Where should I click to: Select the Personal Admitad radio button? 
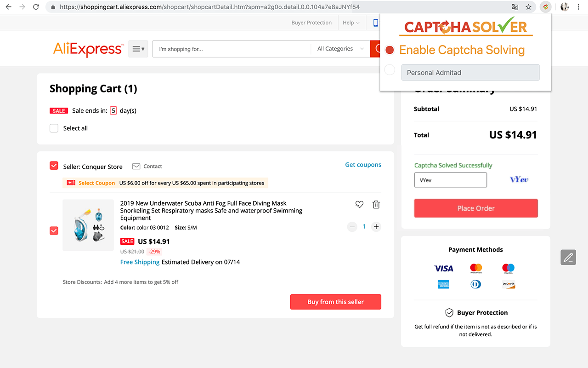390,70
